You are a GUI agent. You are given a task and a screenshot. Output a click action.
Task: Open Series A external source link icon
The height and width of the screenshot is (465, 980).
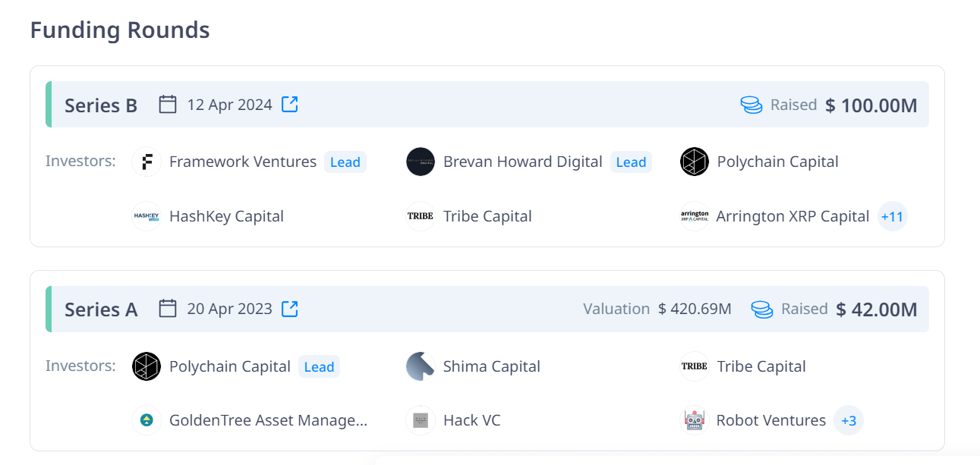point(289,309)
